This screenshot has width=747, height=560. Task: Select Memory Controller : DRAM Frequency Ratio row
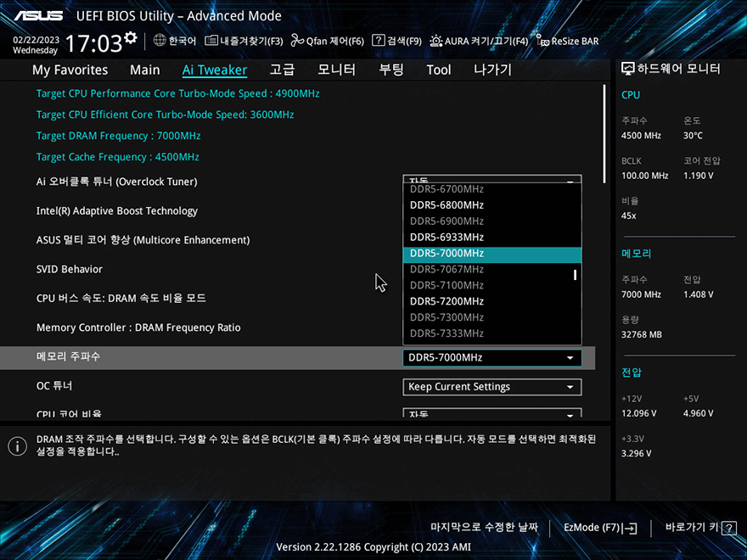[x=138, y=328]
